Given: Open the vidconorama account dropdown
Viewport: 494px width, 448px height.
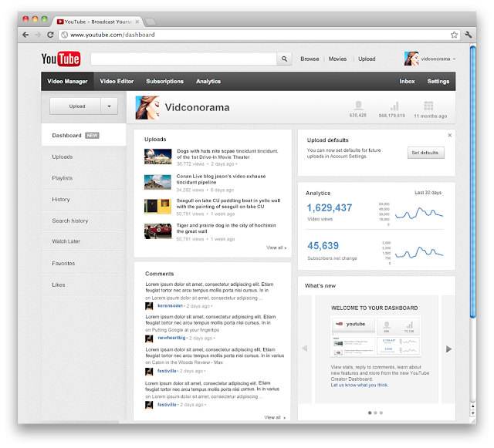Looking at the screenshot, I should tap(454, 59).
